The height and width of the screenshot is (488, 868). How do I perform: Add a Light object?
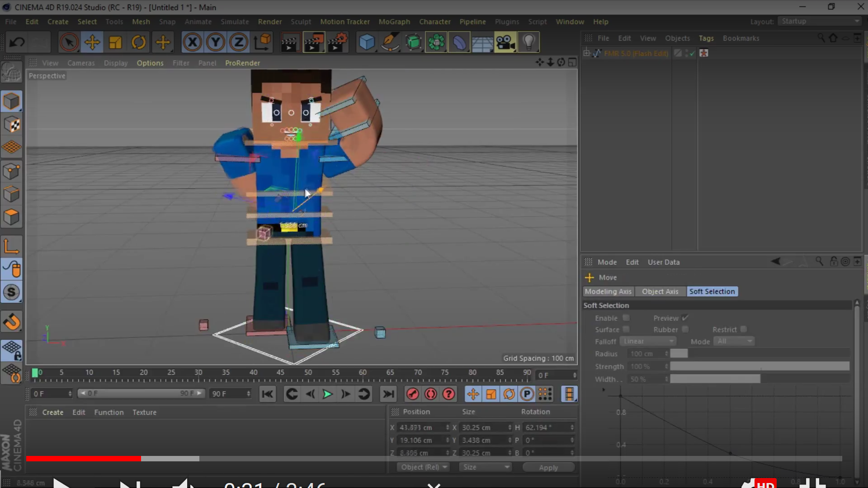(x=528, y=42)
